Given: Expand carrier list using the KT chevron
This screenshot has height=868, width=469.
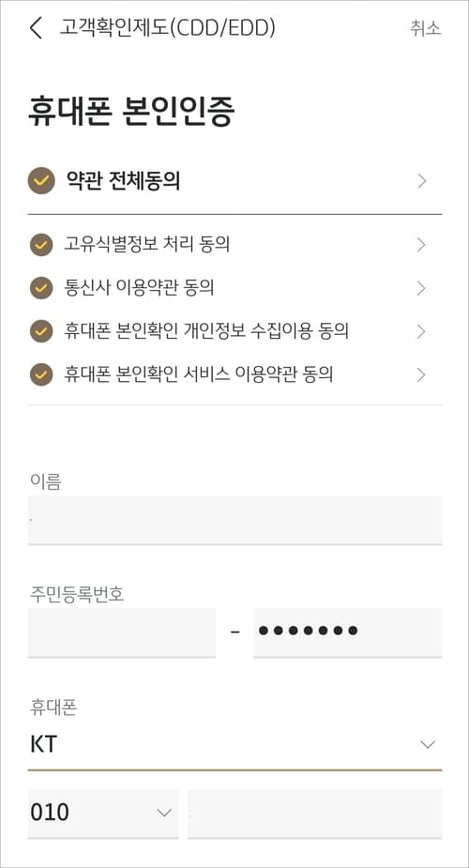Looking at the screenshot, I should [x=428, y=744].
